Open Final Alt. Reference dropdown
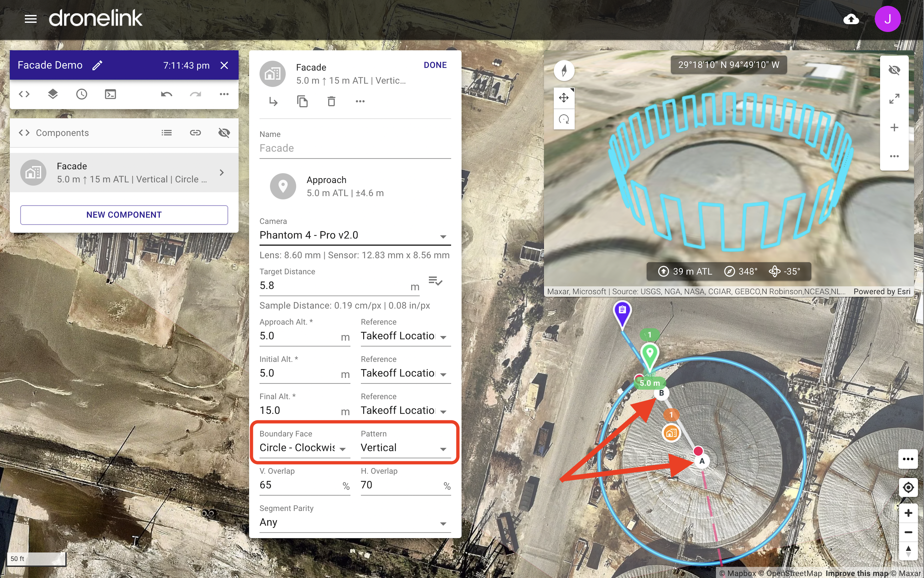This screenshot has height=578, width=924. pos(406,410)
